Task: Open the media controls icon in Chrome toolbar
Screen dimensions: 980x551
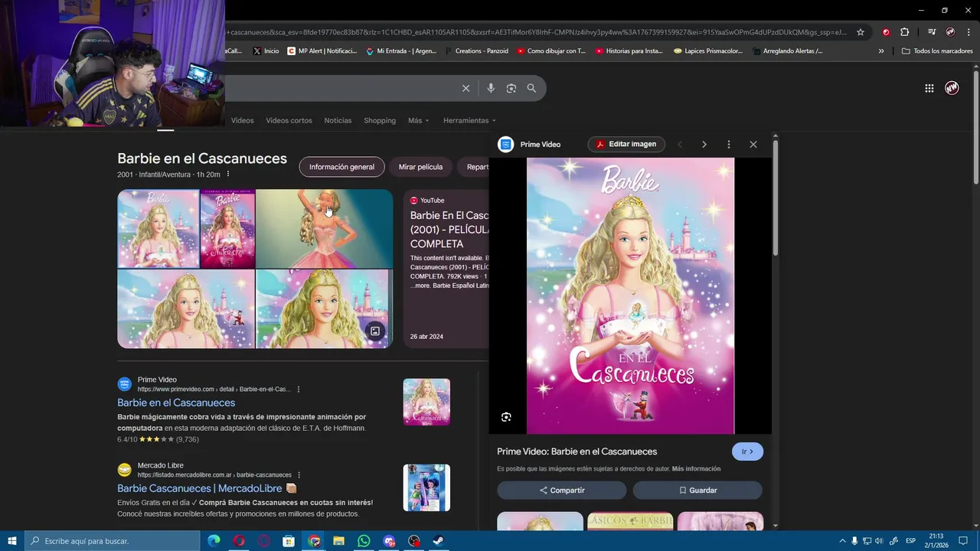Action: point(932,32)
